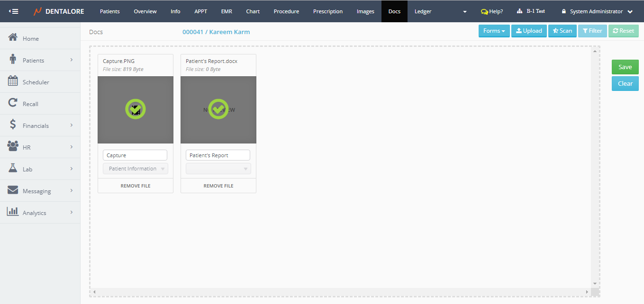644x304 pixels.
Task: Open the Ledger tab
Action: pos(423,11)
